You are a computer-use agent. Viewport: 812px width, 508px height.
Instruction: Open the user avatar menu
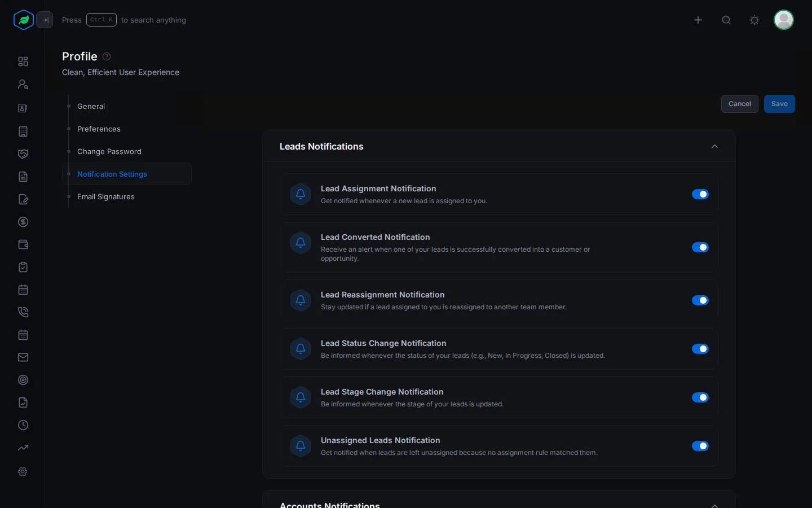(x=784, y=20)
